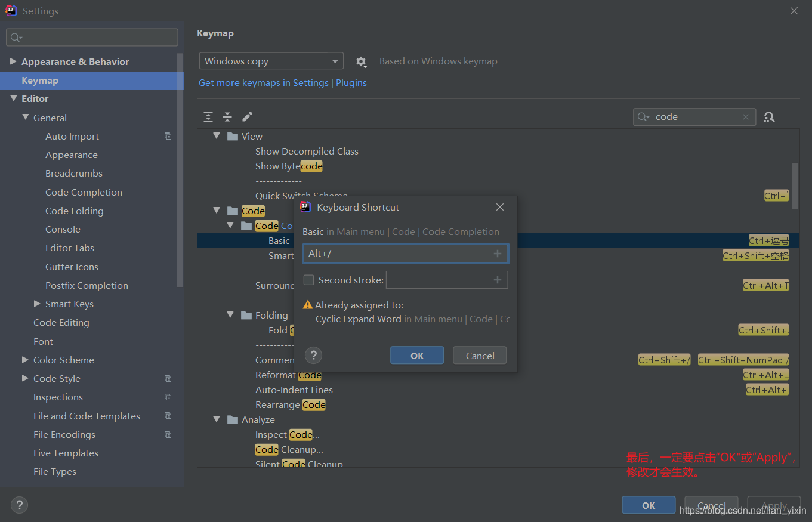Open Live Templates settings
The image size is (812, 522).
tap(66, 453)
